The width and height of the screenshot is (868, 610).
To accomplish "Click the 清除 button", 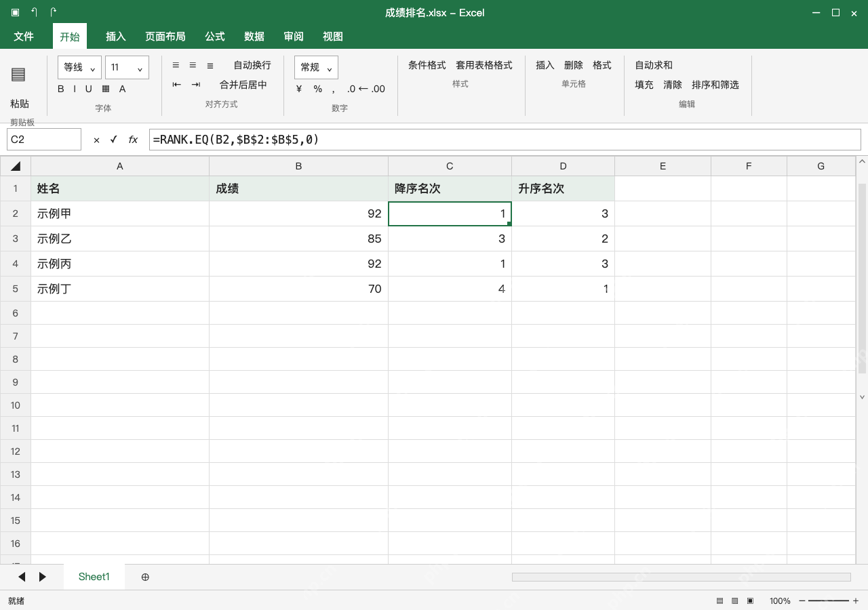I will pos(673,85).
